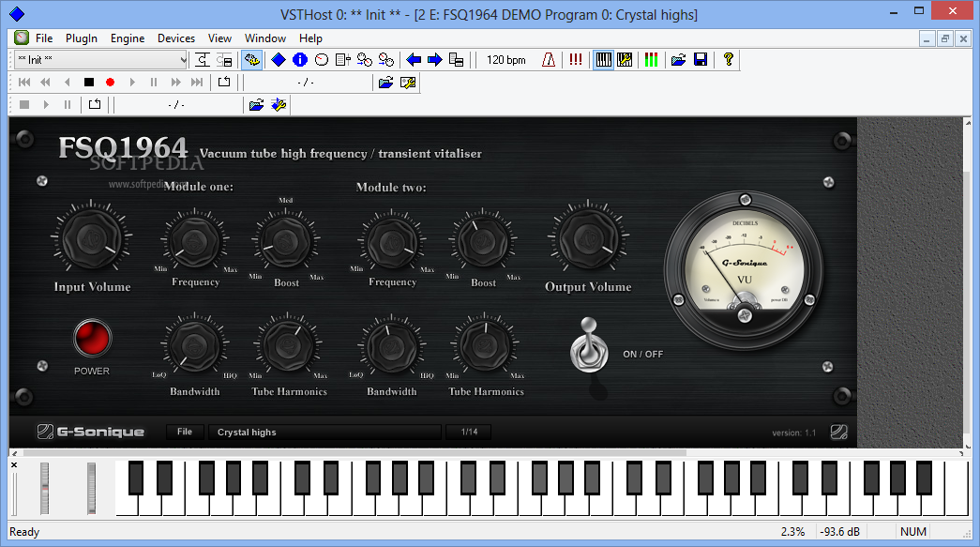
Task: Skip to end in player toolbar
Action: coord(197,82)
